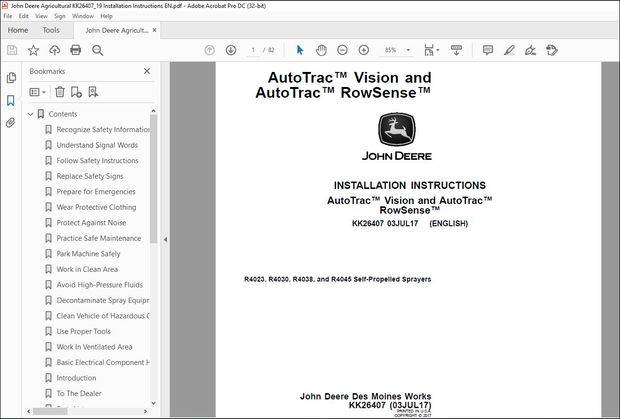The width and height of the screenshot is (620, 419).
Task: Go to Prepare for Emergencies bookmark
Action: click(96, 192)
